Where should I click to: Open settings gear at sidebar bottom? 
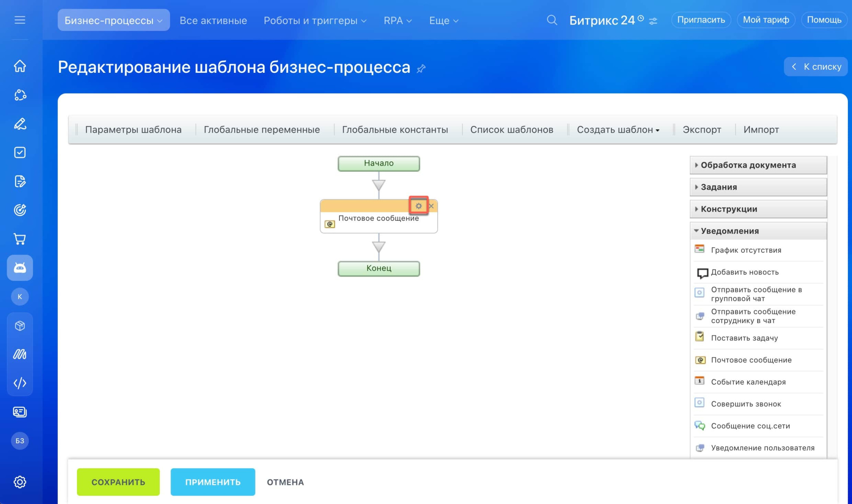(20, 482)
